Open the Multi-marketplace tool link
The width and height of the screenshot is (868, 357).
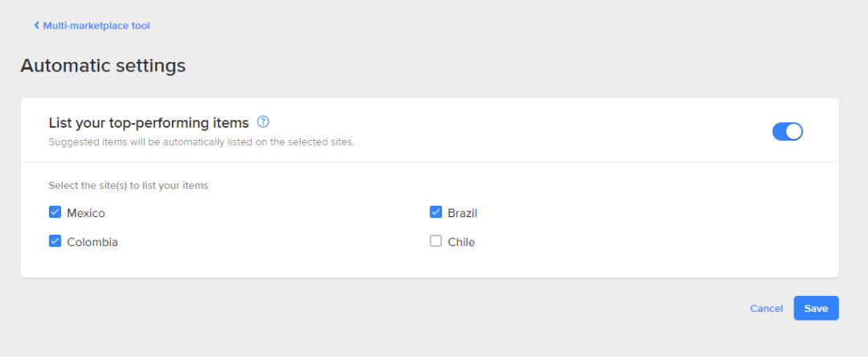click(96, 26)
